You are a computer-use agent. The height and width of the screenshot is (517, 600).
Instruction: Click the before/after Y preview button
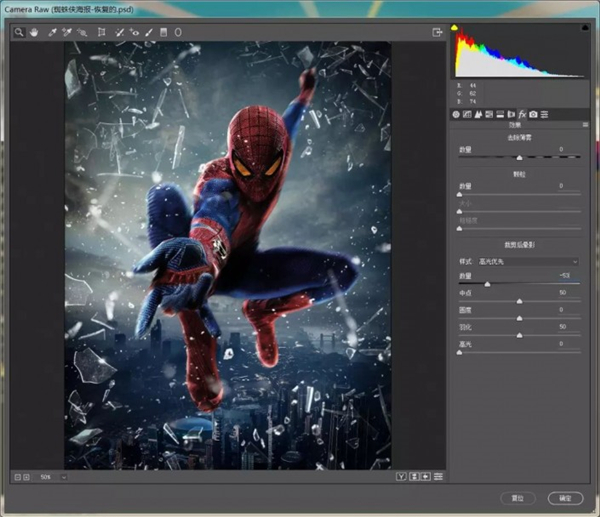click(x=401, y=476)
